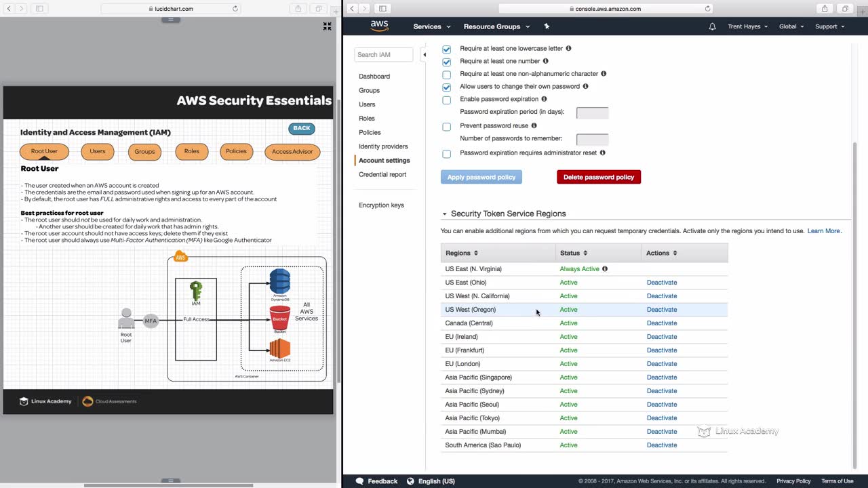
Task: Select Access Advisor tab in Lucidchart diagram
Action: pyautogui.click(x=292, y=152)
